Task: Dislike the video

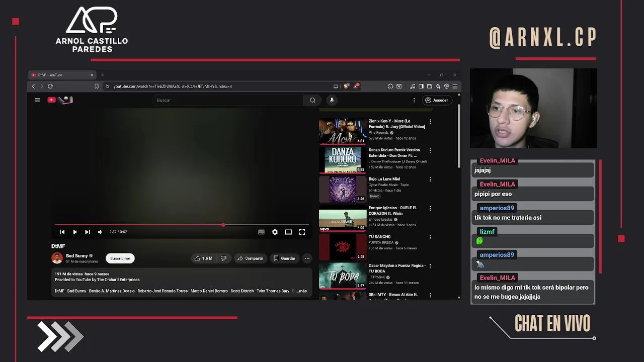Action: [x=224, y=258]
